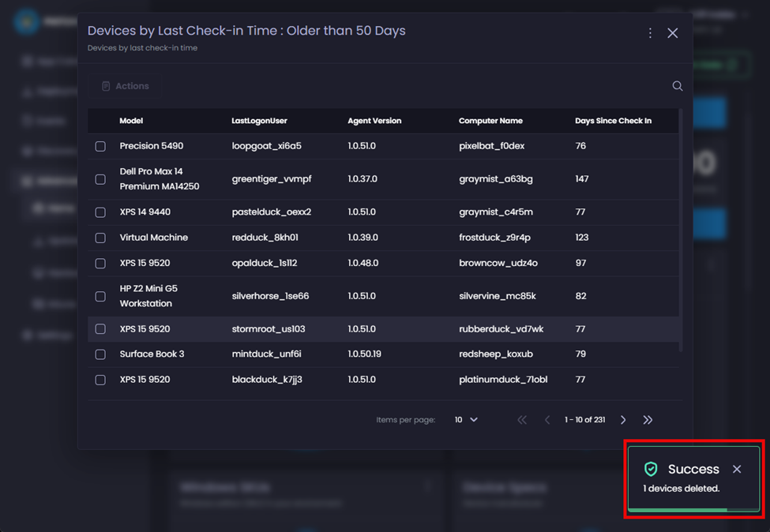Advance to the next page of devices
This screenshot has height=532, width=770.
tap(622, 419)
